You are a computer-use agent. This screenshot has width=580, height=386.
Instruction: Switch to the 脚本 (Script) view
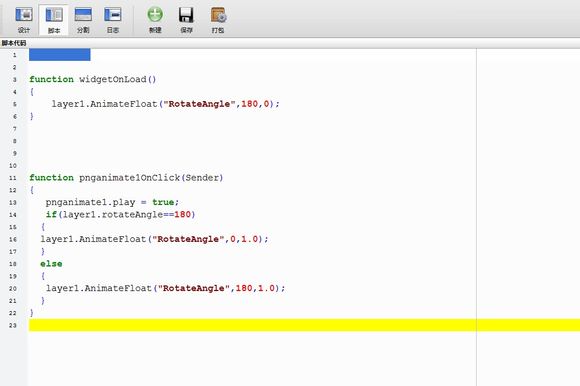point(54,20)
